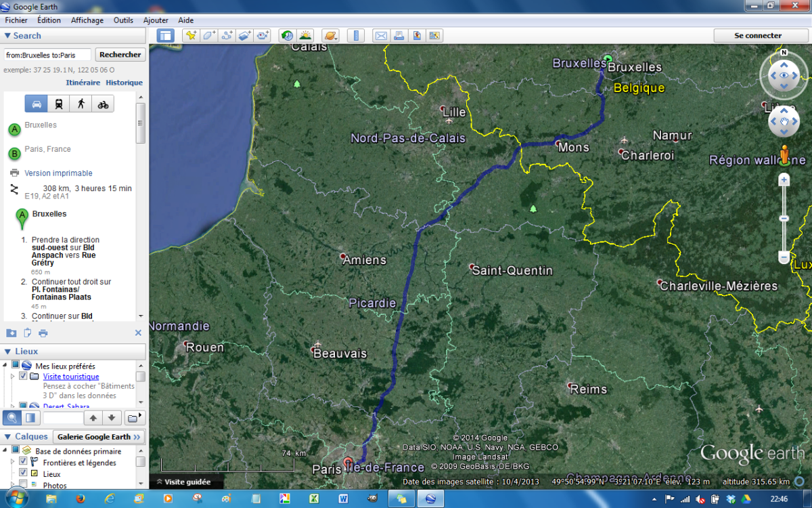Screen dimensions: 812x508
Task: Collapse the Lieux panel
Action: [8, 352]
